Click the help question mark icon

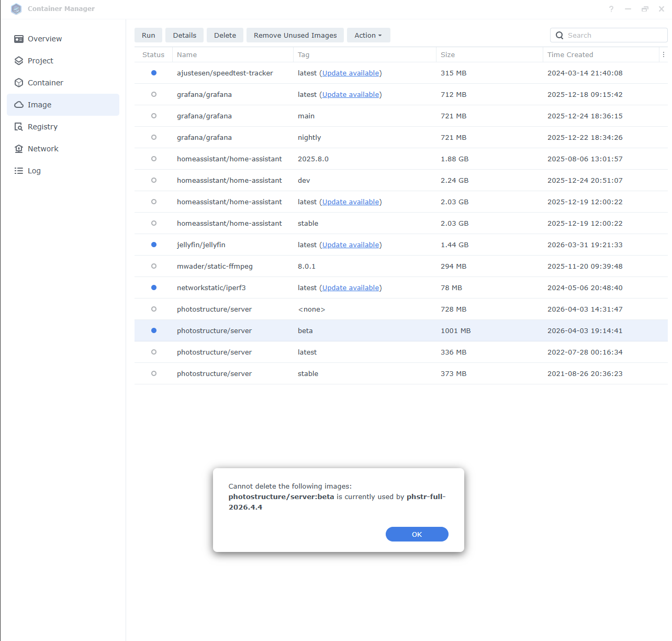(611, 9)
